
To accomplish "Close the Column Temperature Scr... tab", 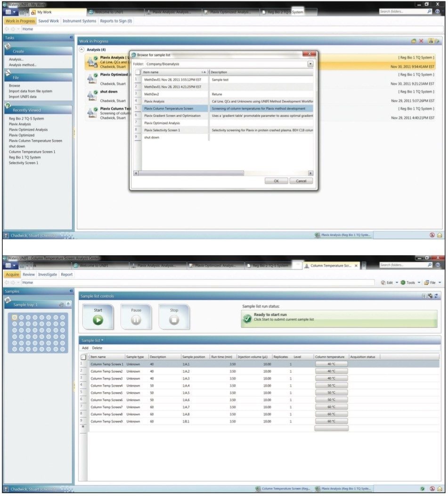I will pos(356,266).
